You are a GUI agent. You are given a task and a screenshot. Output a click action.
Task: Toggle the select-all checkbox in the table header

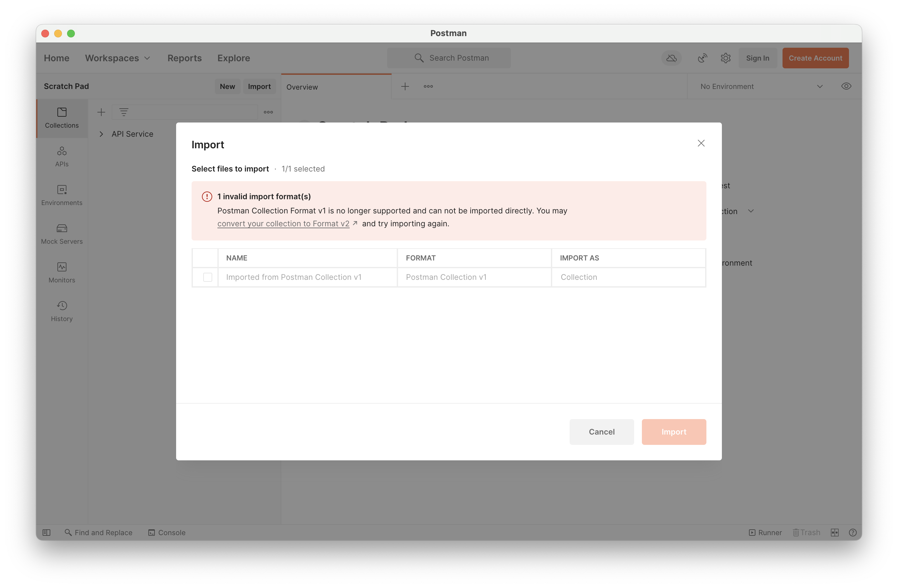pos(205,258)
